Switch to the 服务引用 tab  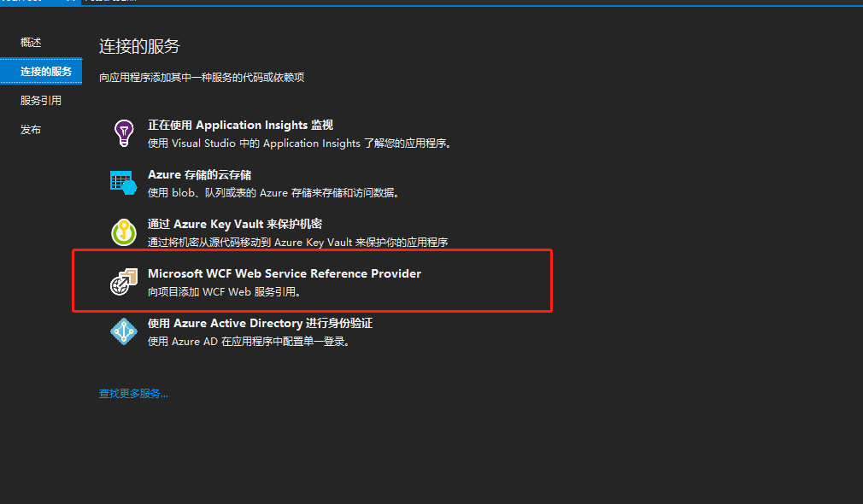(x=41, y=100)
